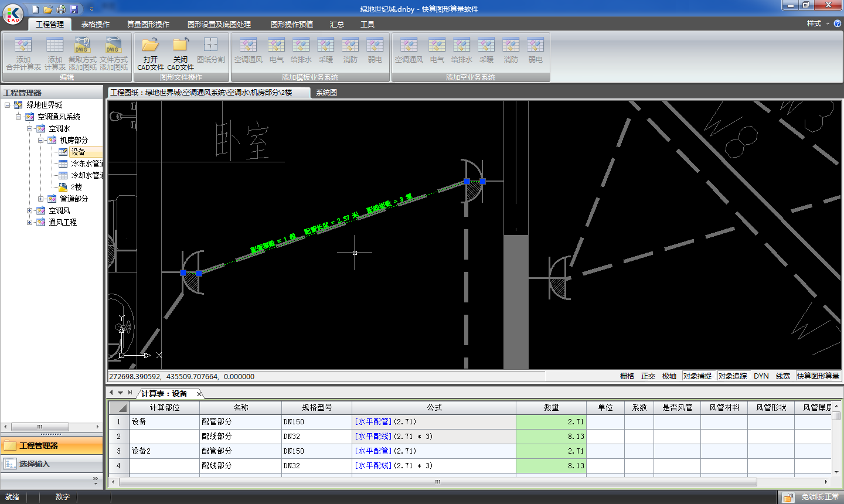Click the 工程管理器 panel button

click(52, 445)
